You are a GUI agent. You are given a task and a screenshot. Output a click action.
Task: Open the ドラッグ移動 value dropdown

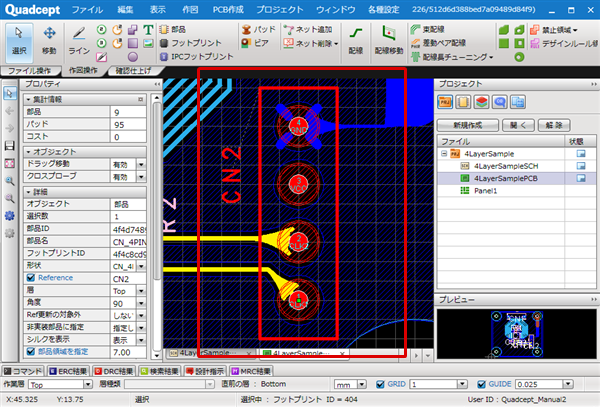[x=141, y=164]
